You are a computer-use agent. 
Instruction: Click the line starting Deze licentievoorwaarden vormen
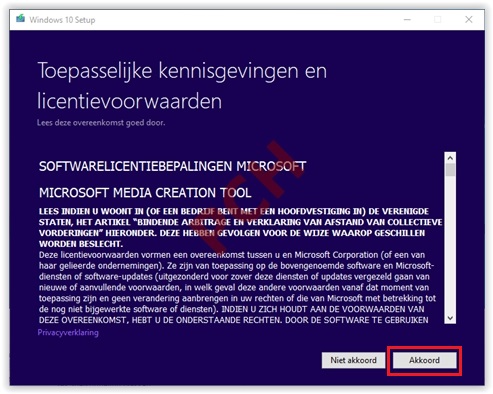point(232,255)
